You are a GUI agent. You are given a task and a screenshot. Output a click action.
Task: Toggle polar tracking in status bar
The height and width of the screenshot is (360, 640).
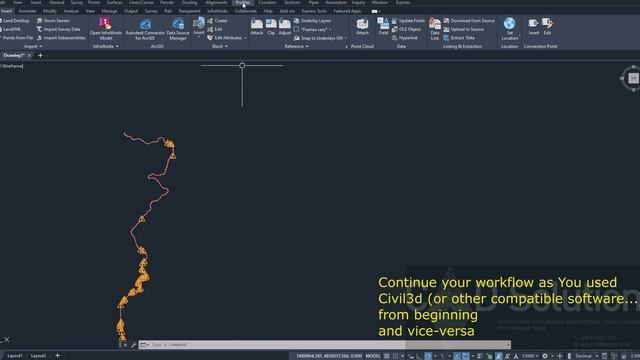(x=428, y=356)
